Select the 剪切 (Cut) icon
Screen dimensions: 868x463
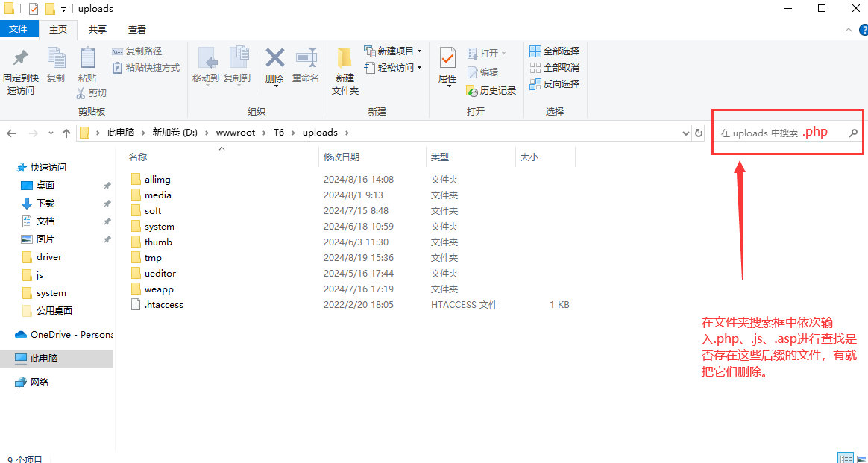[x=92, y=92]
